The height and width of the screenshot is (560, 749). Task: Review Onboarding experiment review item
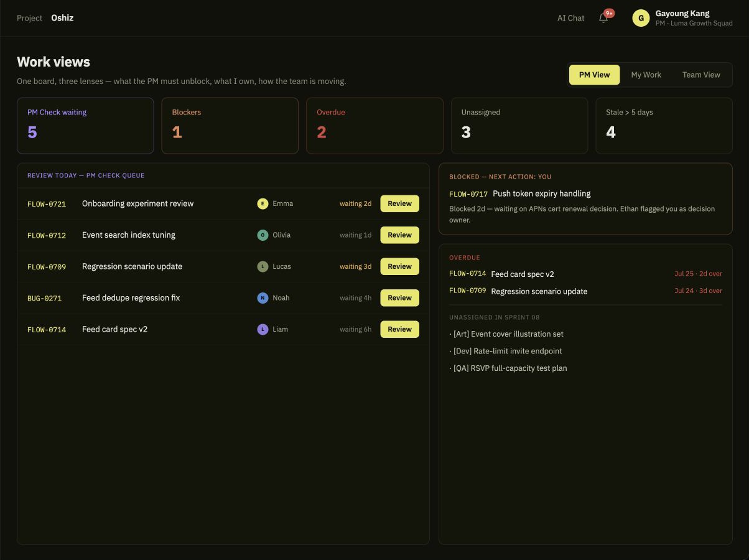399,203
